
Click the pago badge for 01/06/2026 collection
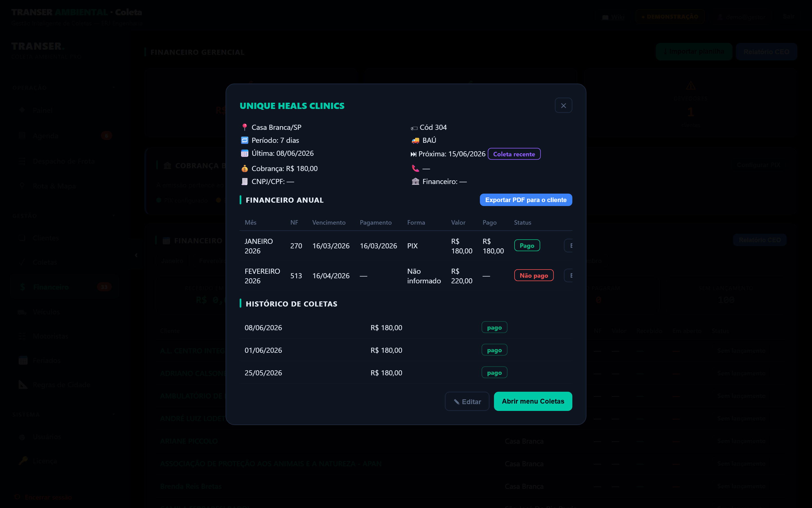pos(494,350)
